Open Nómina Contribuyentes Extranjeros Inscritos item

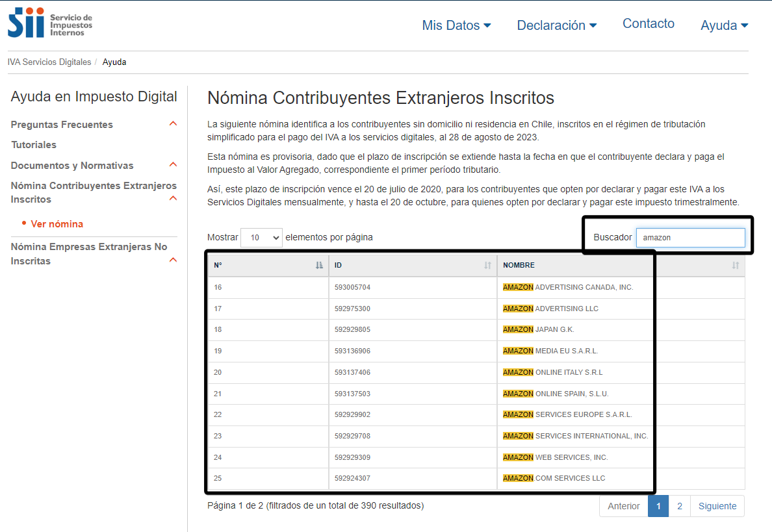click(x=94, y=192)
